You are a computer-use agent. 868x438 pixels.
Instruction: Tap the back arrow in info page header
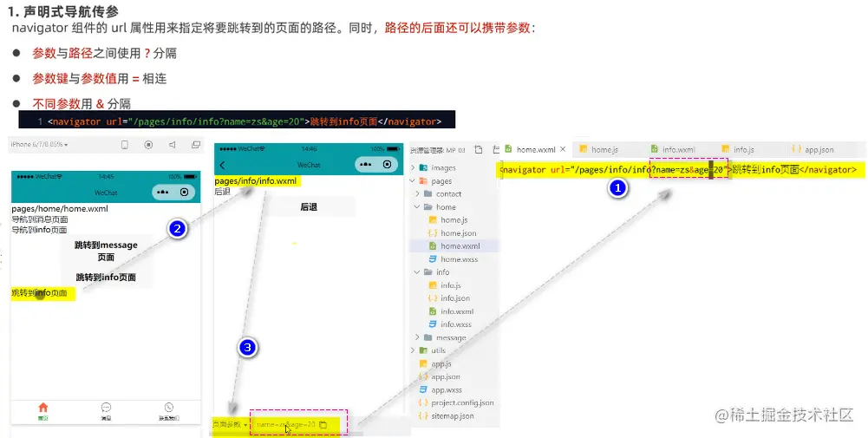coord(223,165)
